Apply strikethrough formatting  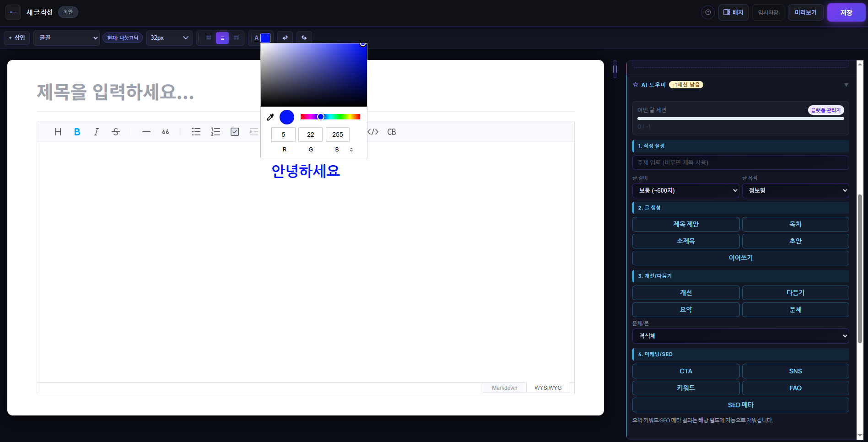[116, 132]
